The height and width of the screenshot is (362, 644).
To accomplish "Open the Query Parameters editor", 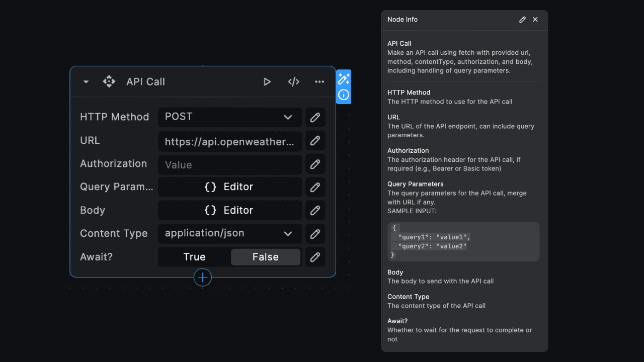I will coord(230,187).
